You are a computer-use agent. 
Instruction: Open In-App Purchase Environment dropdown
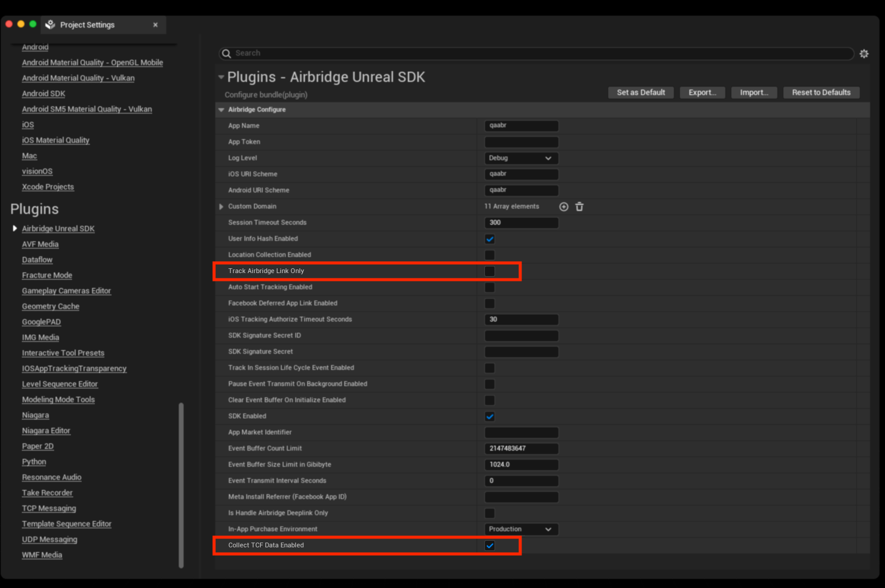tap(521, 529)
